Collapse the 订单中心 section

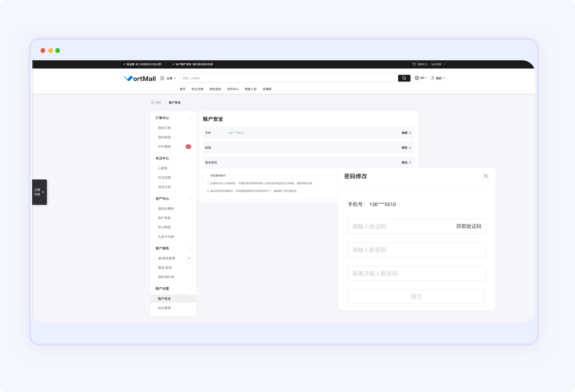[x=190, y=118]
